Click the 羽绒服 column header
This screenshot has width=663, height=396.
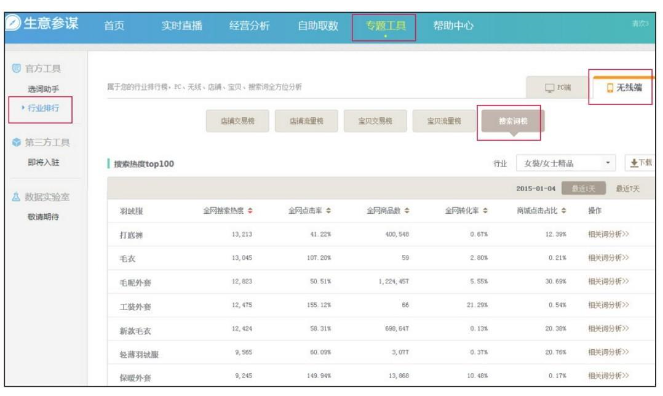(131, 211)
